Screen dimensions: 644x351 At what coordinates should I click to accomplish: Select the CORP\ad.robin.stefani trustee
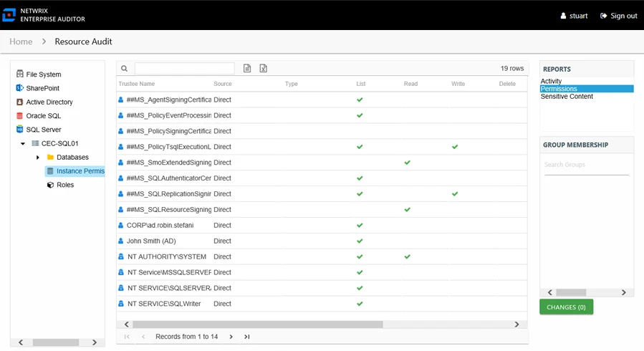coord(322,226)
